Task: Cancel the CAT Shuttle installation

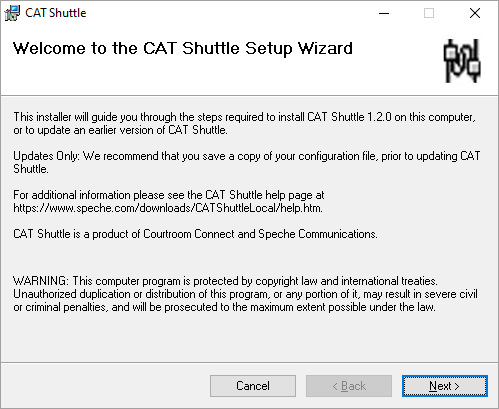Action: click(253, 386)
